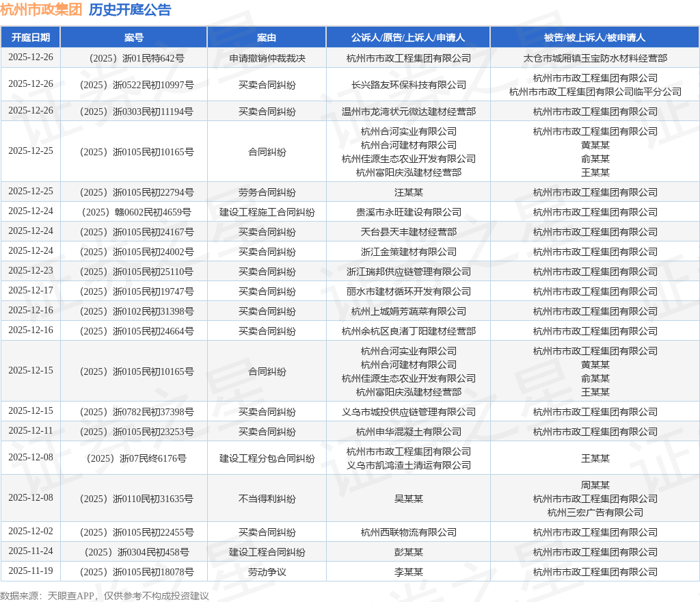Click the date 2025-11-24
Viewport: 700px width, 602px height.
[x=30, y=551]
